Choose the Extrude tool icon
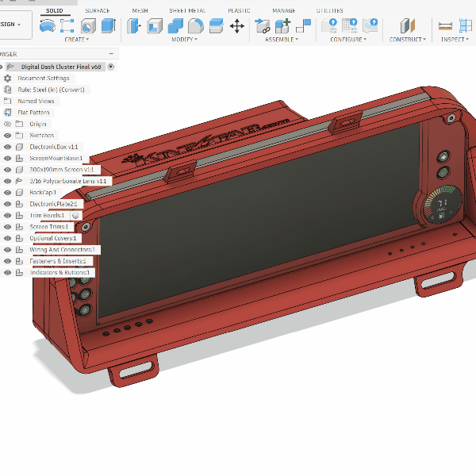Image resolution: width=476 pixels, height=476 pixels. [x=108, y=25]
